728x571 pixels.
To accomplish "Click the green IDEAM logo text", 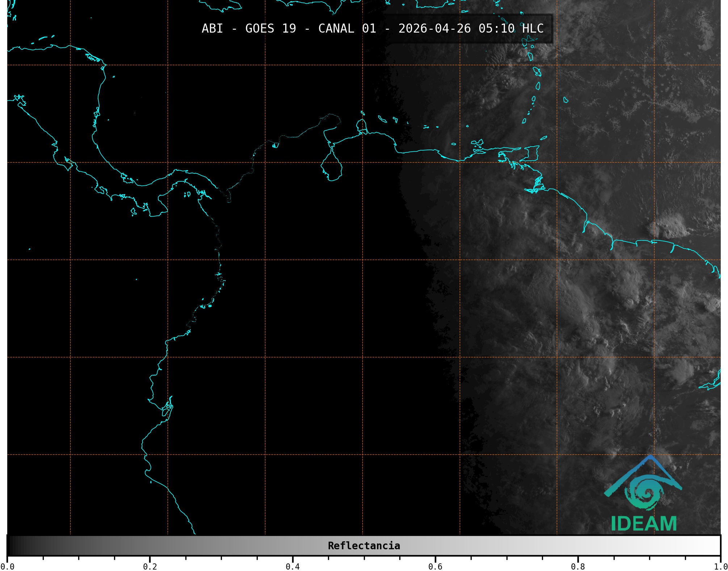I will [644, 524].
